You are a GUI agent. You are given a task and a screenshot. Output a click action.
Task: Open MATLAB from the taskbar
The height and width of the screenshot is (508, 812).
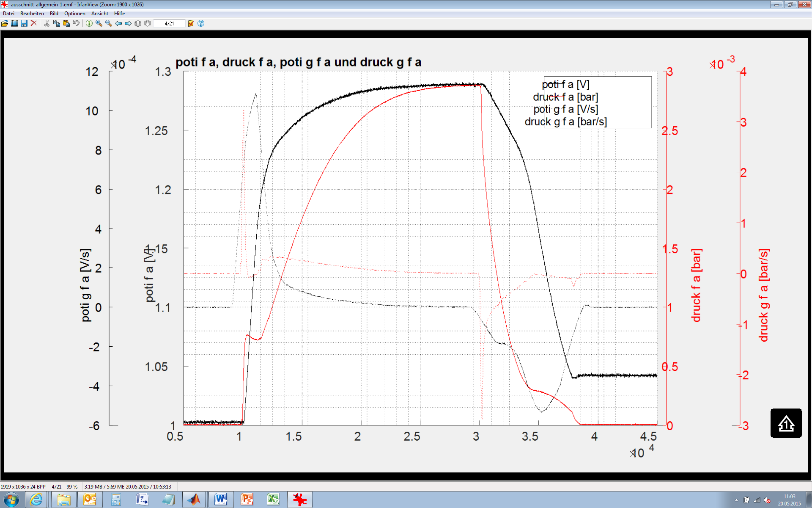click(194, 500)
